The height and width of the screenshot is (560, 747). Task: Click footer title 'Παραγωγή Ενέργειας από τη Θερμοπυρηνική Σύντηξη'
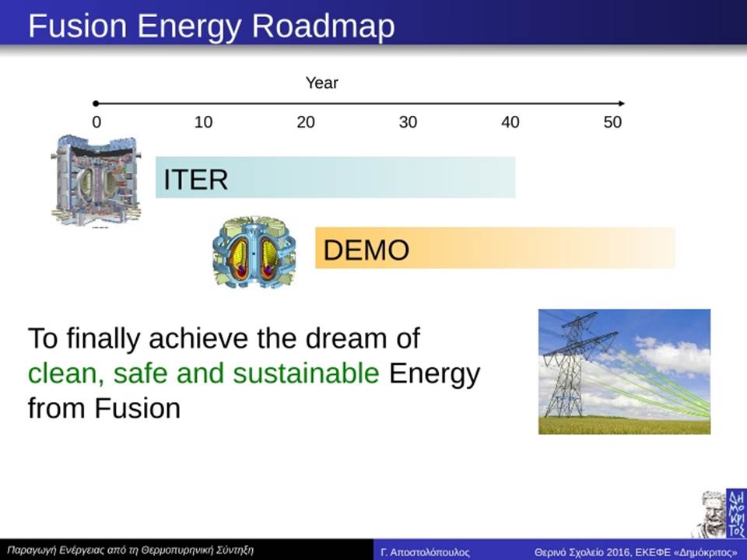pos(130,551)
